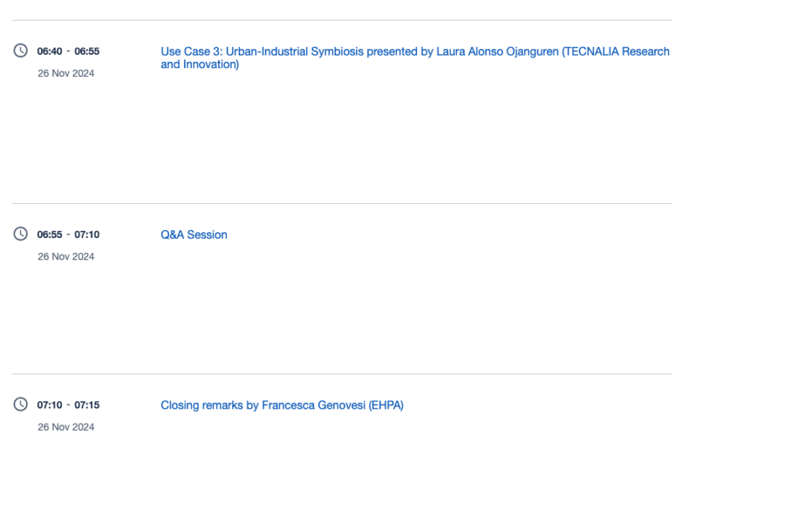Select the 06:40 start time text
Image resolution: width=812 pixels, height=510 pixels.
point(50,52)
